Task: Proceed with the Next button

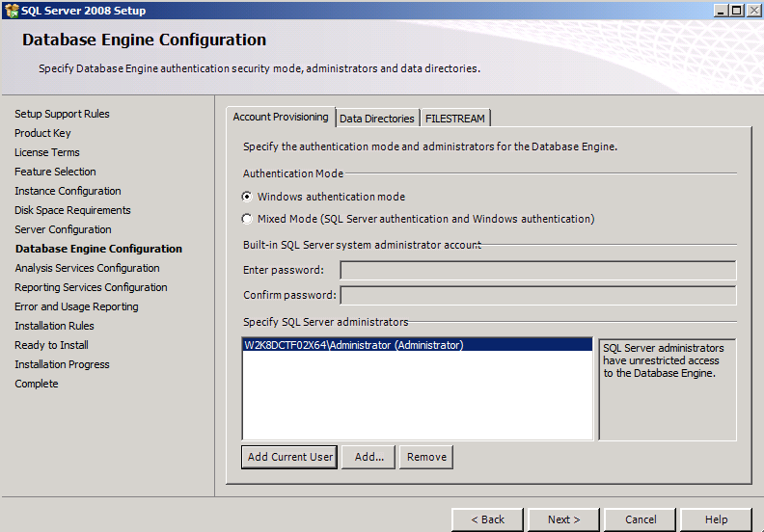Action: tap(563, 519)
